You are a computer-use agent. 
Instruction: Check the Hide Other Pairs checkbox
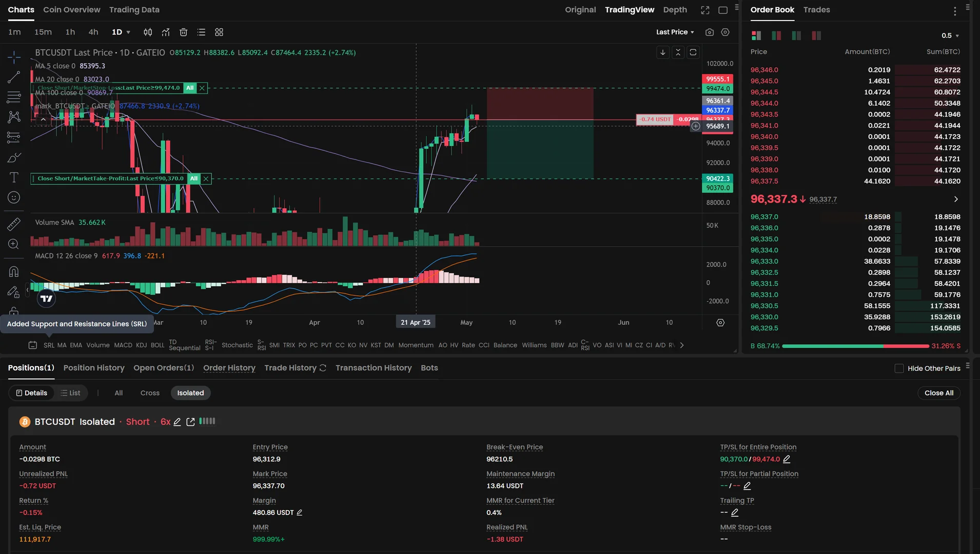899,369
